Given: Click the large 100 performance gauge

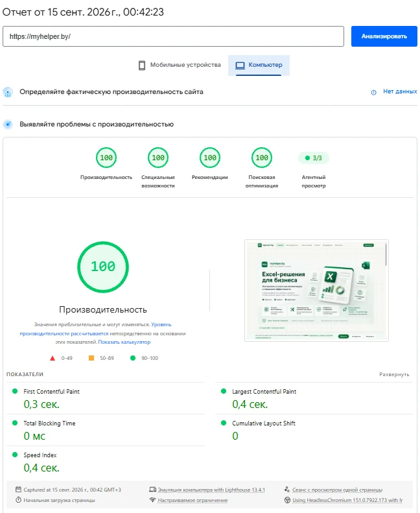Looking at the screenshot, I should pos(103,267).
